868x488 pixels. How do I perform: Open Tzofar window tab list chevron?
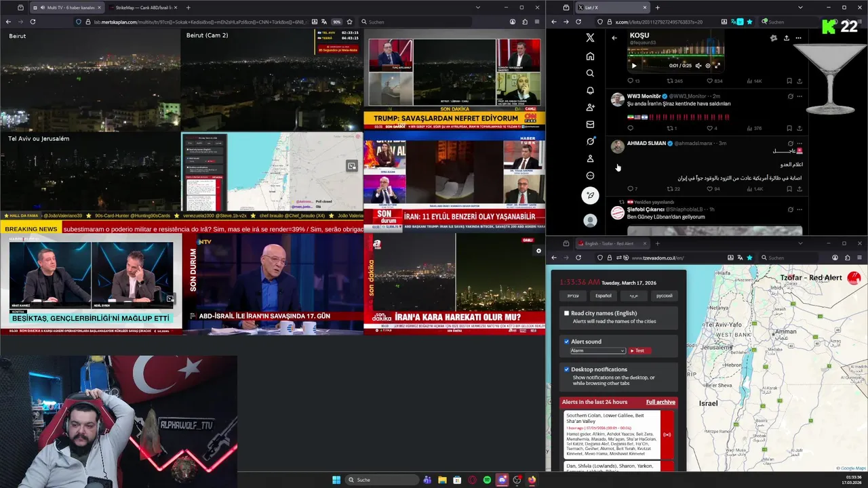tap(800, 243)
